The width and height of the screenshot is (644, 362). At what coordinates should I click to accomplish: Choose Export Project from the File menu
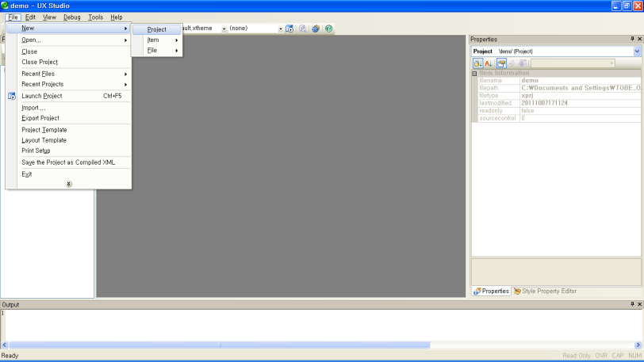tap(68, 118)
